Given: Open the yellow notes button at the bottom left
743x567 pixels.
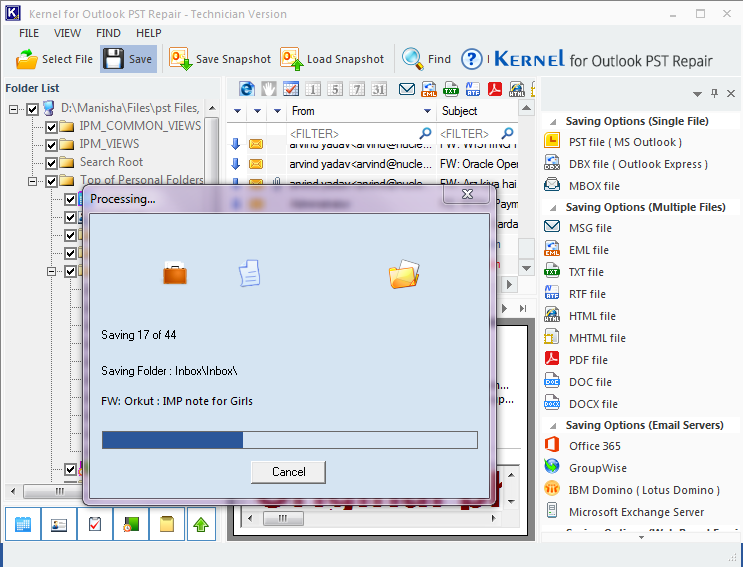Looking at the screenshot, I should (x=167, y=524).
